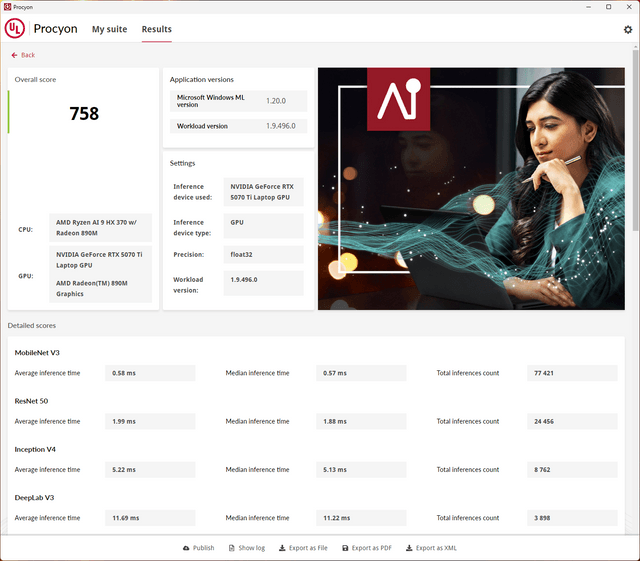640x561 pixels.
Task: Click ResNet average inference time 1.99 ms
Action: tap(150, 421)
